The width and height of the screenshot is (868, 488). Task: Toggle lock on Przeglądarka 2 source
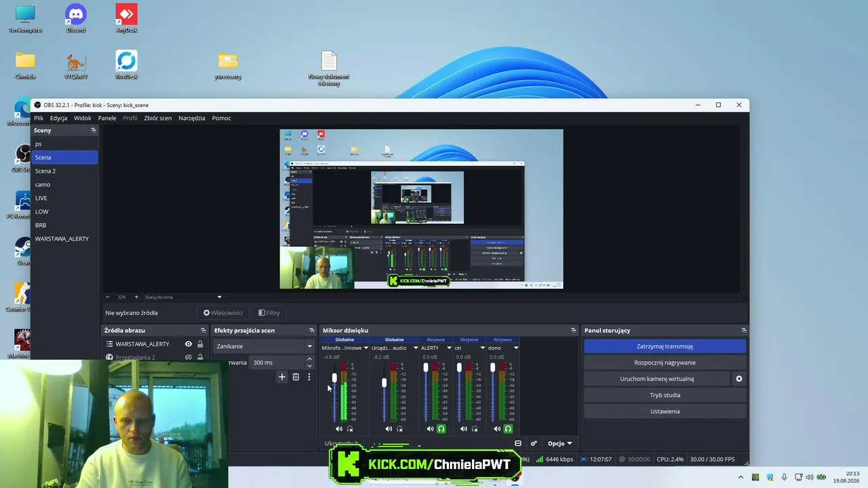click(200, 357)
